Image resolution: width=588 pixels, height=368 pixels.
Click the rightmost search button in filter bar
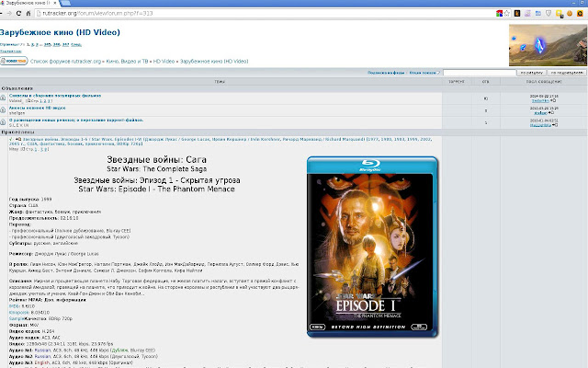(567, 73)
